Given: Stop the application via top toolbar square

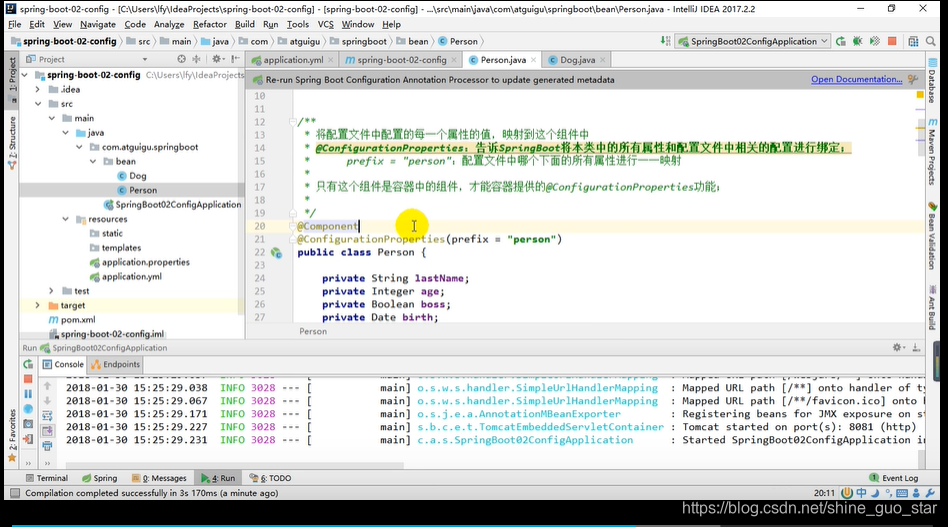Looking at the screenshot, I should tap(892, 41).
